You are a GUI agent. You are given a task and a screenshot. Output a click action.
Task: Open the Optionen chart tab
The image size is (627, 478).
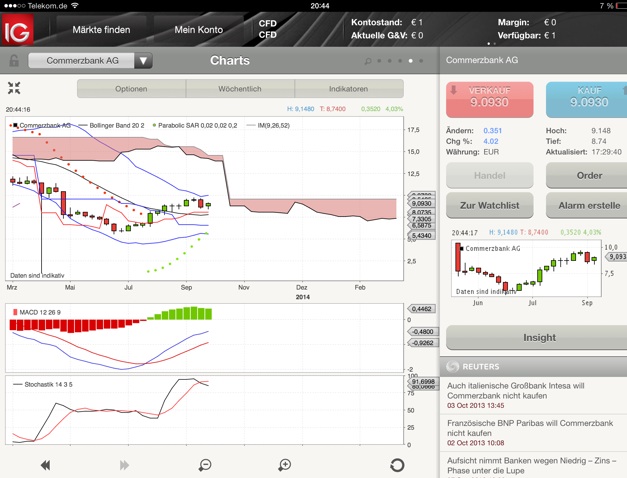click(131, 89)
